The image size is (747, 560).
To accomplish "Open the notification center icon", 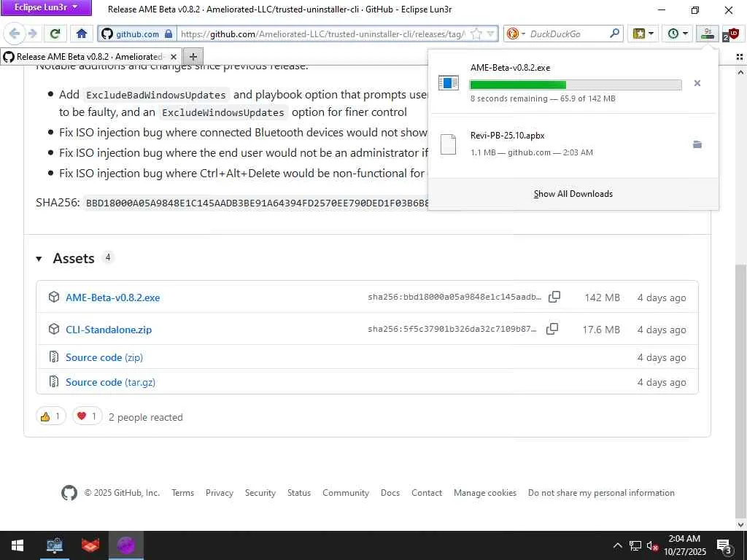I will pyautogui.click(x=724, y=545).
